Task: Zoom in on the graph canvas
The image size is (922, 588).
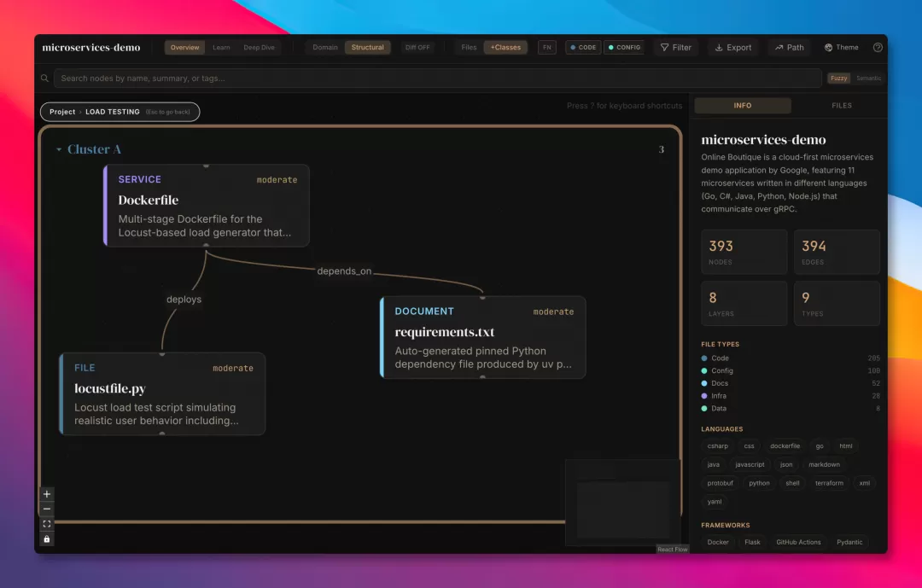Action: [x=47, y=494]
